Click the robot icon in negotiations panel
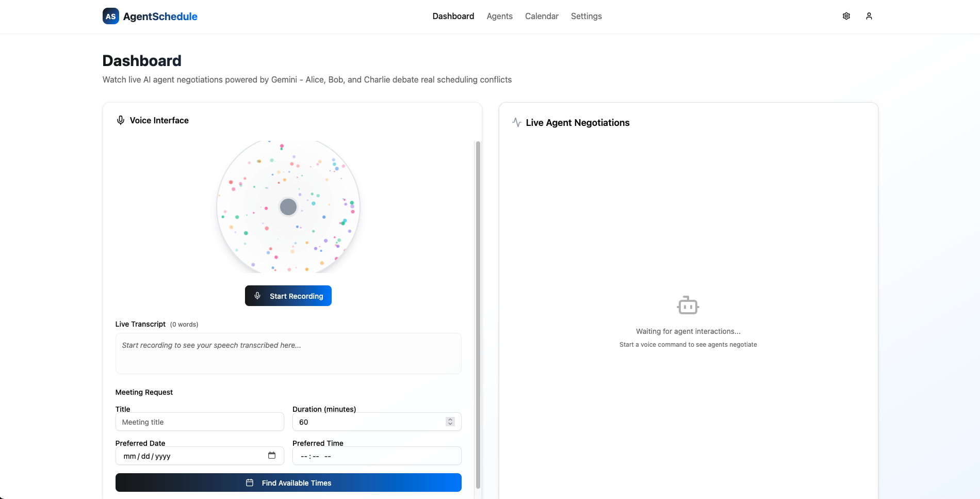 point(688,305)
